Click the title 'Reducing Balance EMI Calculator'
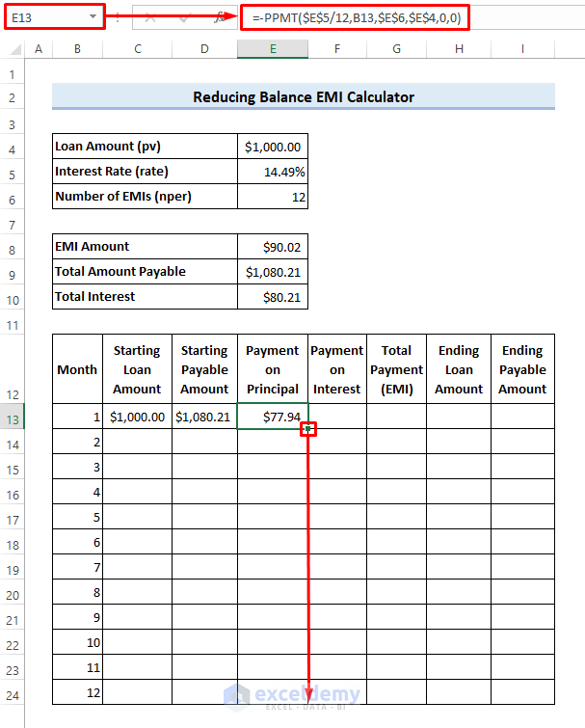 [x=304, y=96]
